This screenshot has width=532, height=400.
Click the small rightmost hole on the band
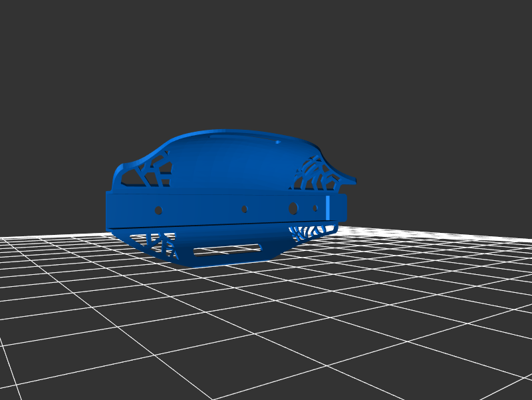(316, 208)
